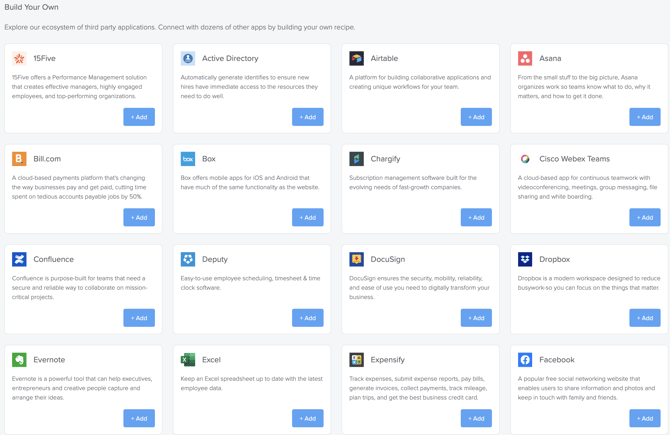Select the Expensify card title
Image resolution: width=670 pixels, height=435 pixels.
(388, 360)
